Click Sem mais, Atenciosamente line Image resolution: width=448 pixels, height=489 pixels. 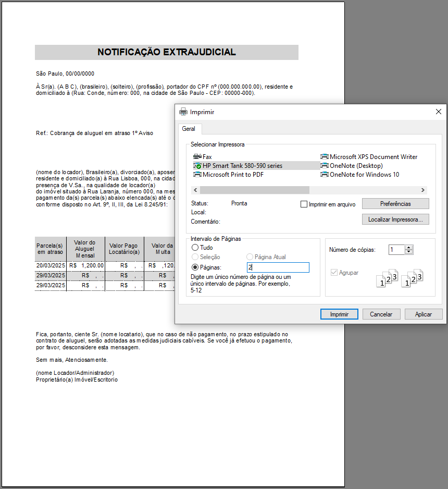[x=72, y=360]
